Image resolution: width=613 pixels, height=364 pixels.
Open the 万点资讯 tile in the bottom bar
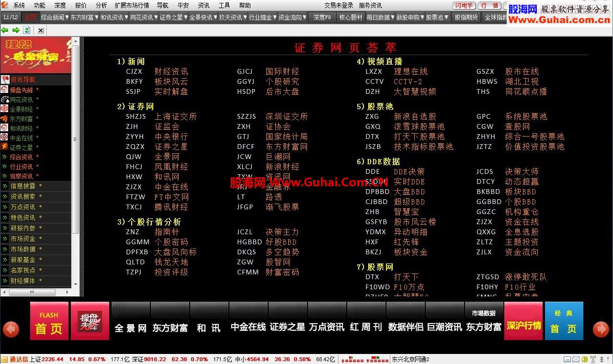point(327,321)
